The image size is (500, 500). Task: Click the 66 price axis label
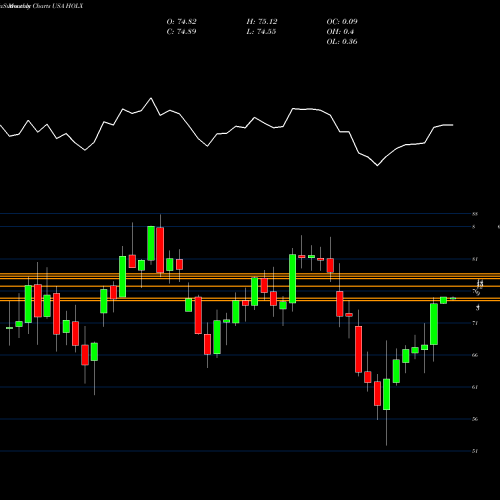[475, 355]
